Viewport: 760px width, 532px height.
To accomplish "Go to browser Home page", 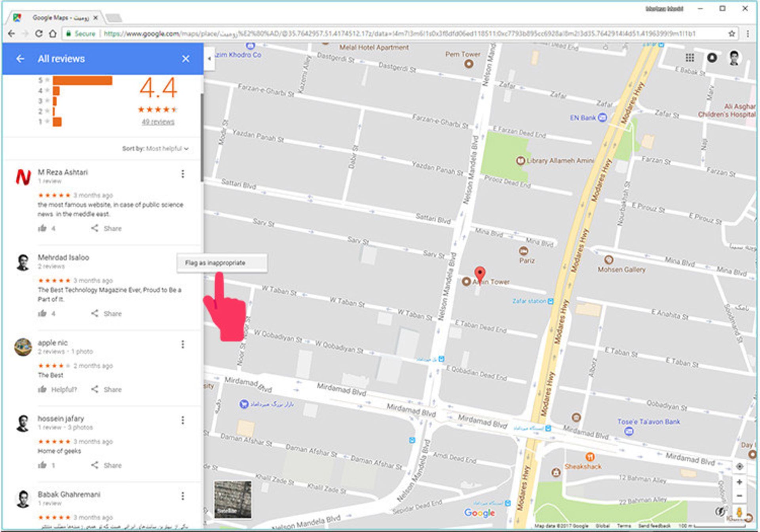I will click(53, 34).
